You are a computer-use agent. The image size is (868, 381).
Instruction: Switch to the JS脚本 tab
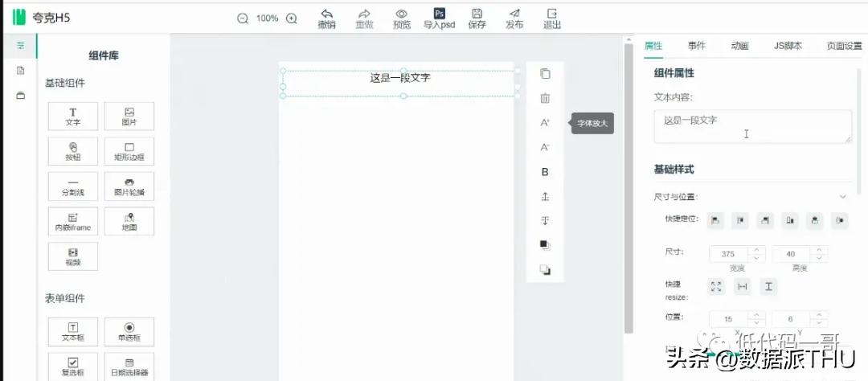tap(788, 46)
